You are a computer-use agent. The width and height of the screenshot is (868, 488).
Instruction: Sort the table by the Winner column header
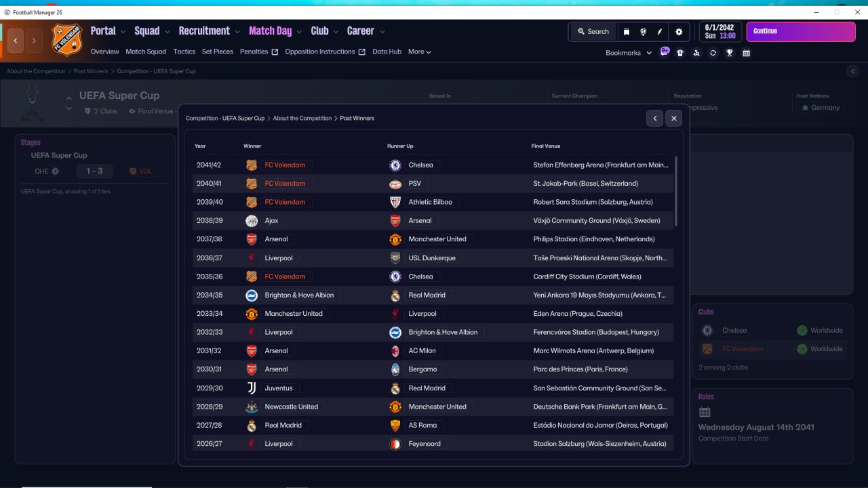pos(252,146)
